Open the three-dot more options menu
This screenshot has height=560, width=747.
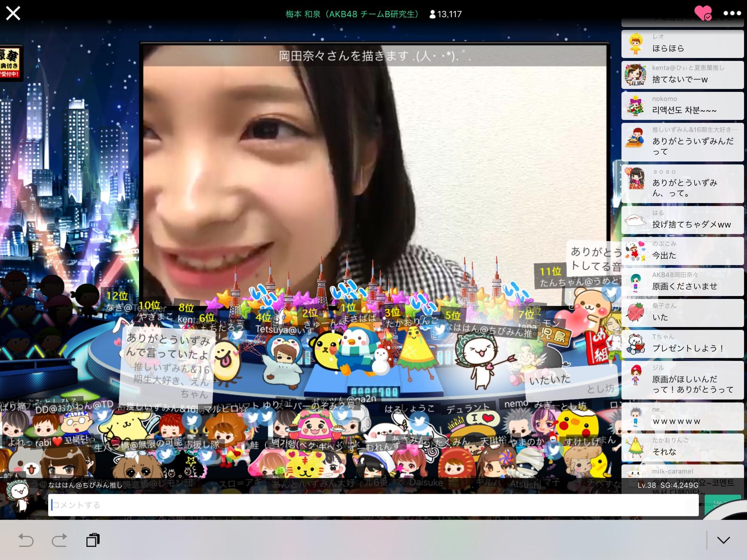click(x=732, y=13)
